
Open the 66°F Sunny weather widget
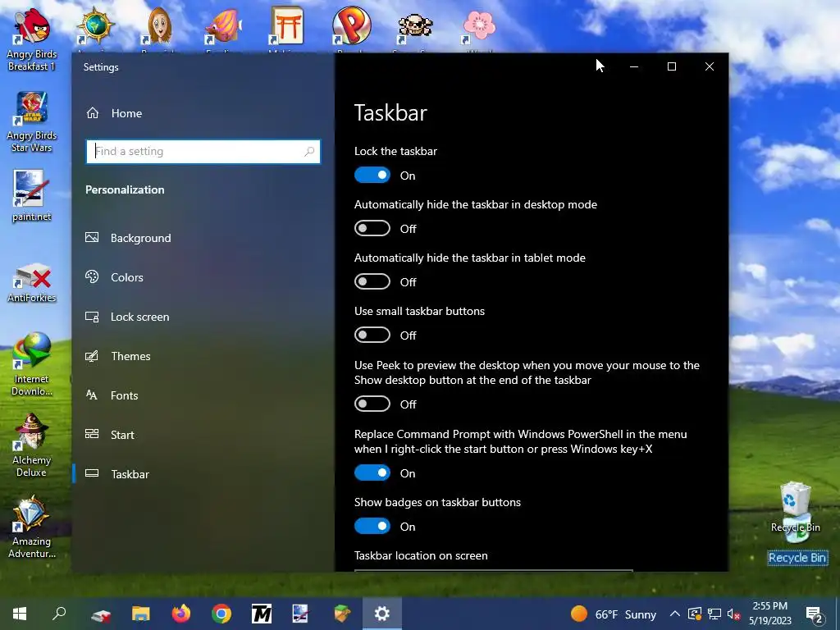pos(614,614)
